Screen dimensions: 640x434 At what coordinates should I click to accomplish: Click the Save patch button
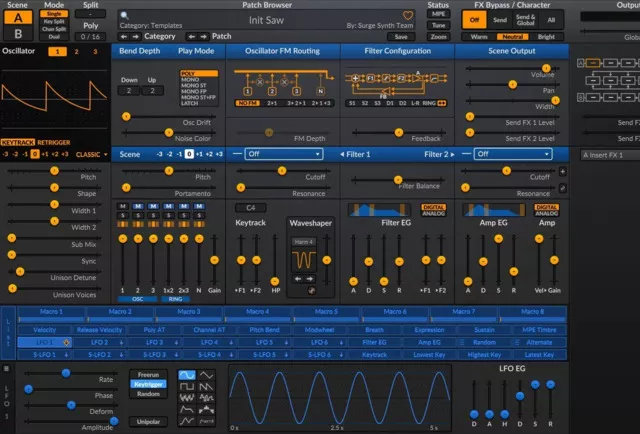click(401, 36)
